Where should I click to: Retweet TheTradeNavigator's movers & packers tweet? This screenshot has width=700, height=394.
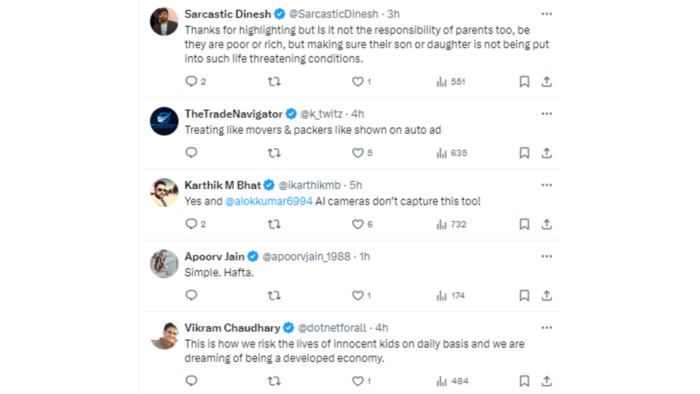click(x=274, y=153)
